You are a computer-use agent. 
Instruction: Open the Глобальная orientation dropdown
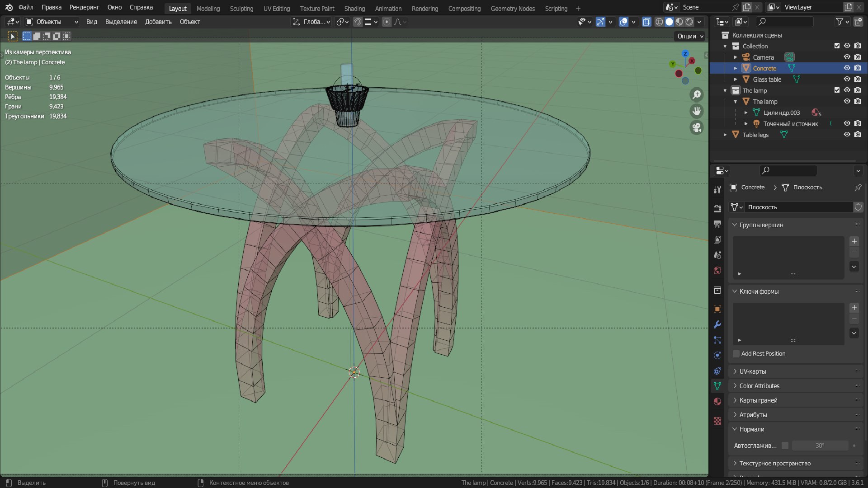click(311, 22)
